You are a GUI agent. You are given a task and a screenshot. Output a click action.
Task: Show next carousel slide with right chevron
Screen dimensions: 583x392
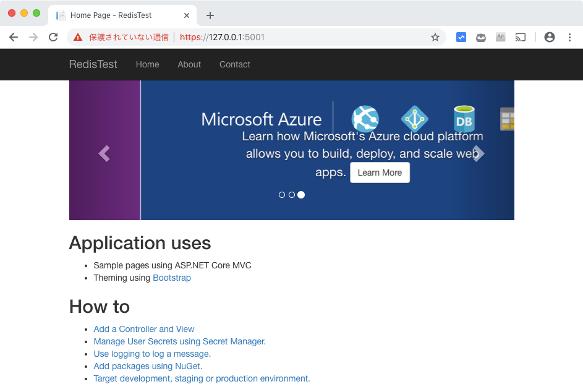(x=479, y=153)
